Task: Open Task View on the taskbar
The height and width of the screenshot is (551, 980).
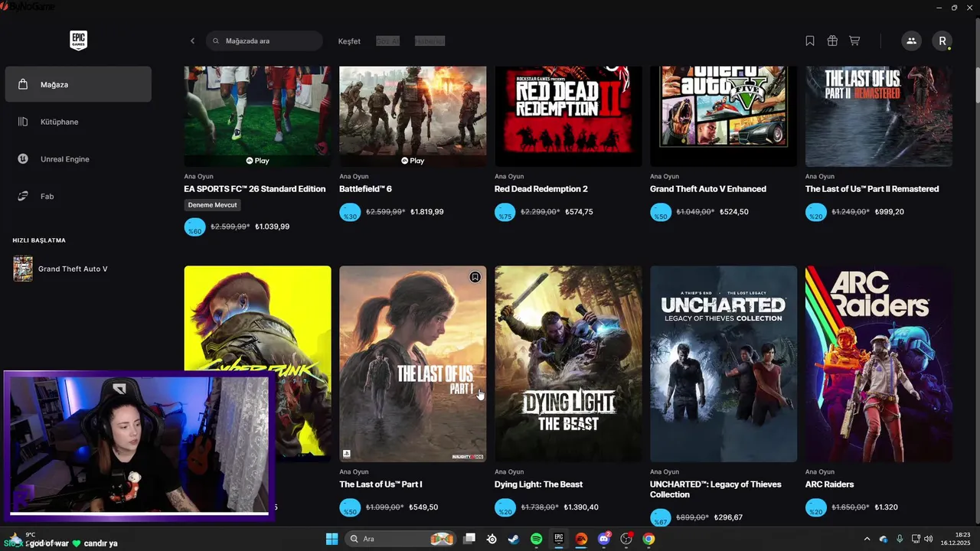Action: (469, 539)
